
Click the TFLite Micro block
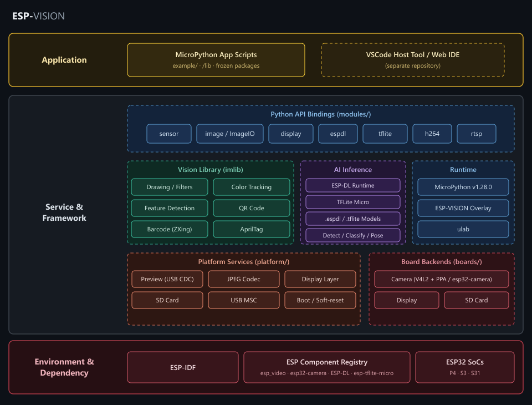[x=353, y=202]
